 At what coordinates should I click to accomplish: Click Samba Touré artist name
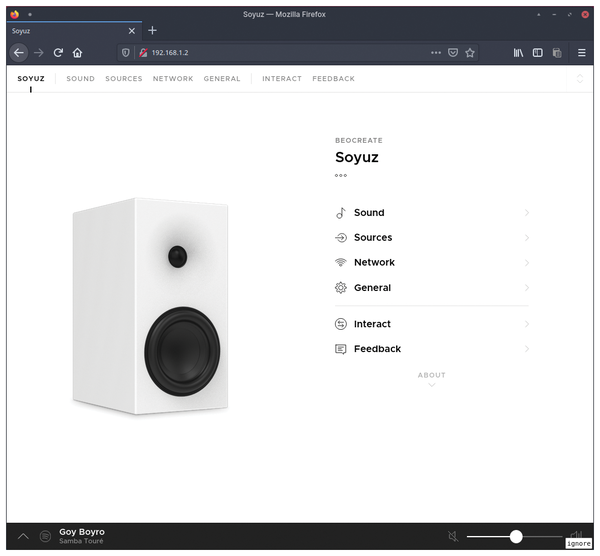pos(81,541)
